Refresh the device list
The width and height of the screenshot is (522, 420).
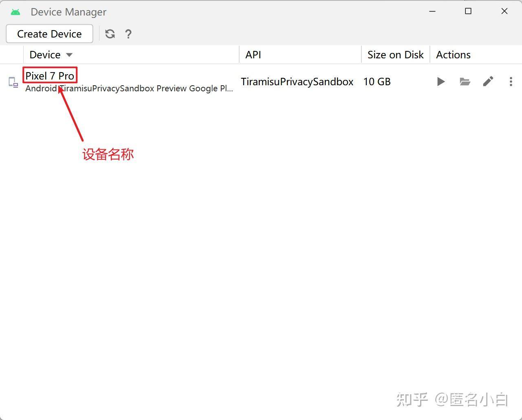[110, 34]
